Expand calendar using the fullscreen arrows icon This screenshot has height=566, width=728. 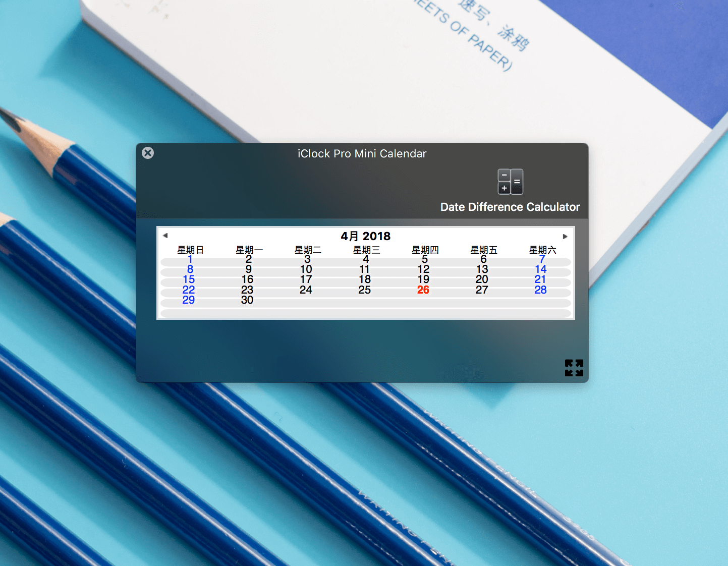574,368
